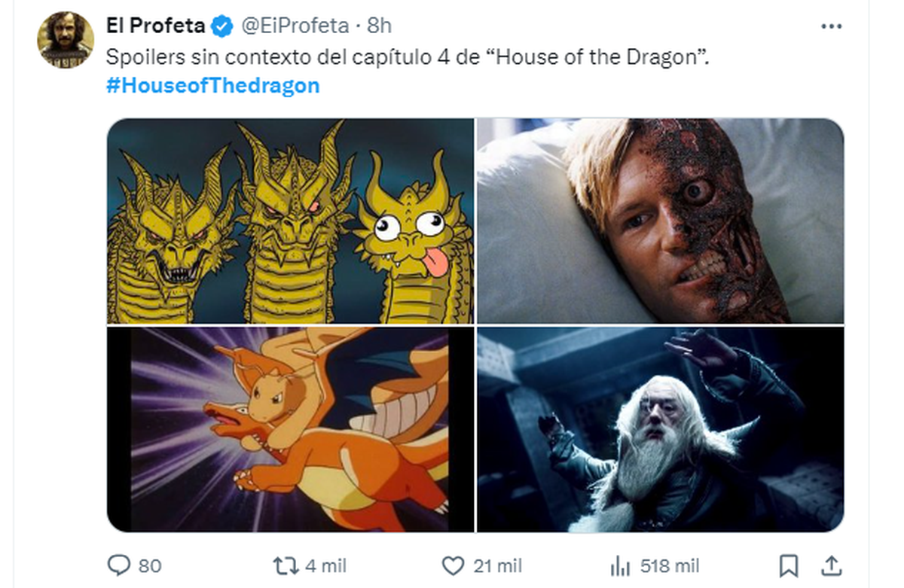Viewport: 904px width, 588px height.
Task: Open the burned half-face man image
Action: 660,221
